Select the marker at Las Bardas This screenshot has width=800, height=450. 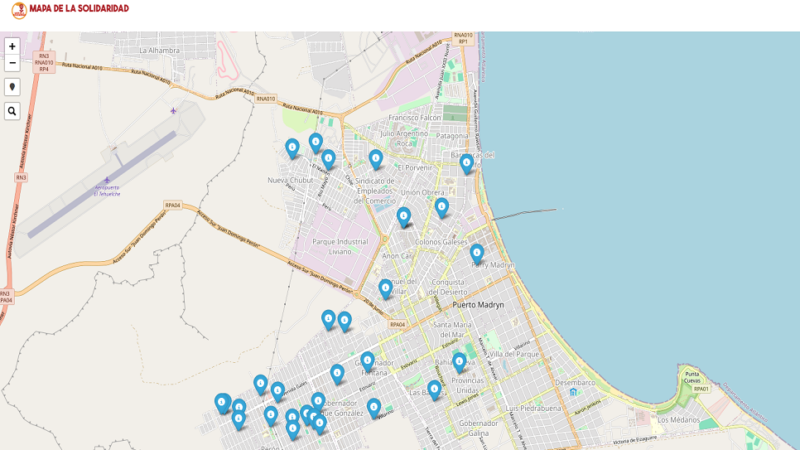434,390
